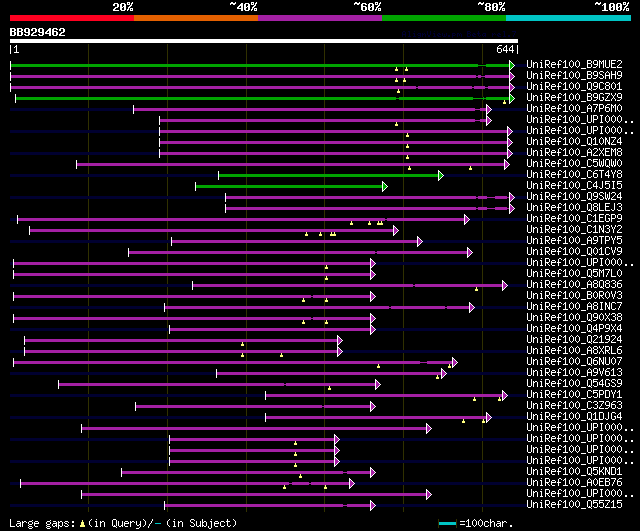Image resolution: width=640 pixels, height=531 pixels.
Task: Open the UniRef100_C1N3Y2 label
Action: tap(574, 229)
